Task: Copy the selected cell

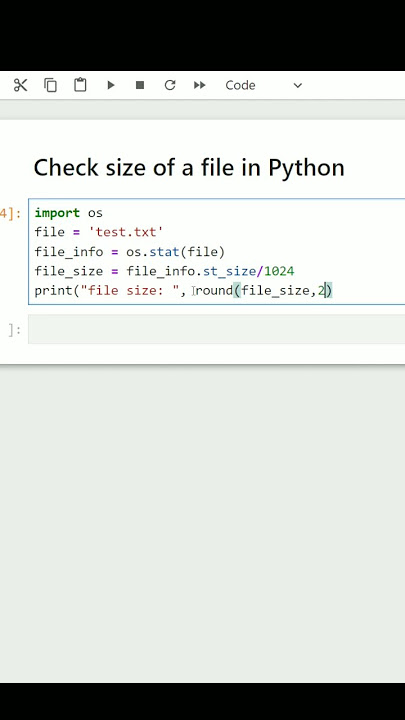Action: [x=50, y=85]
